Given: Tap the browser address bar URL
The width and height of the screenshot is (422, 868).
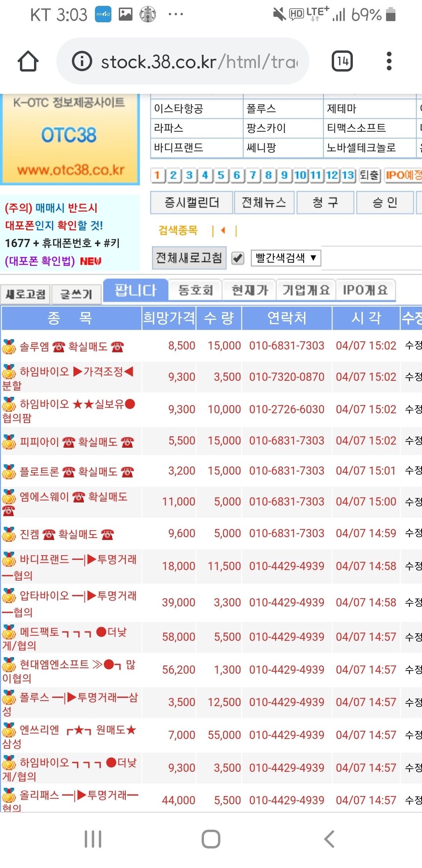Looking at the screenshot, I should (x=199, y=62).
